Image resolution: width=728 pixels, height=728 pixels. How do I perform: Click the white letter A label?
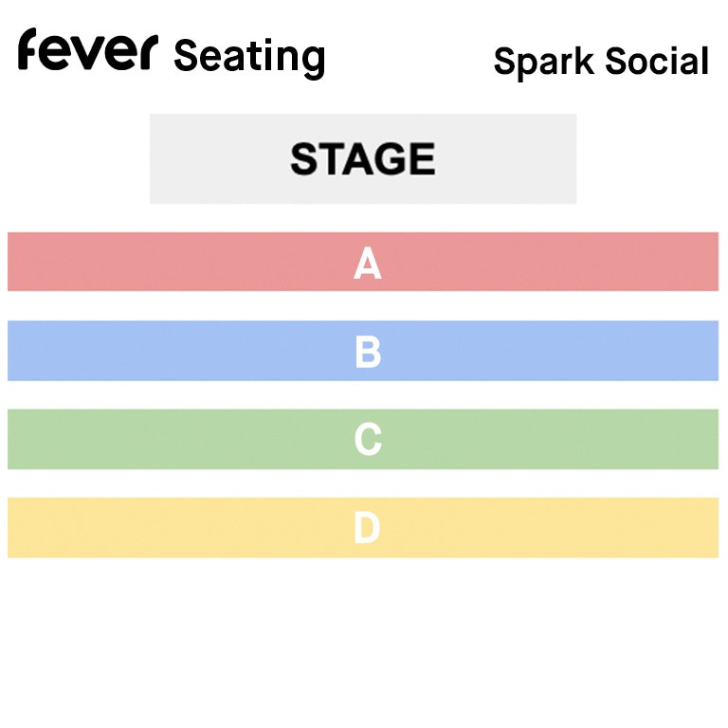click(367, 264)
